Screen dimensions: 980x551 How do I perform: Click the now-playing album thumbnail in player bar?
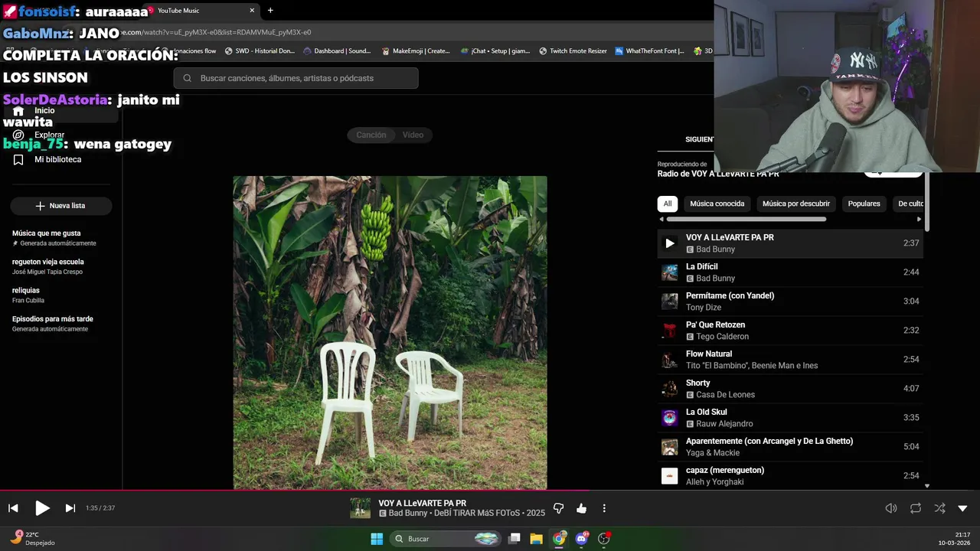[360, 508]
